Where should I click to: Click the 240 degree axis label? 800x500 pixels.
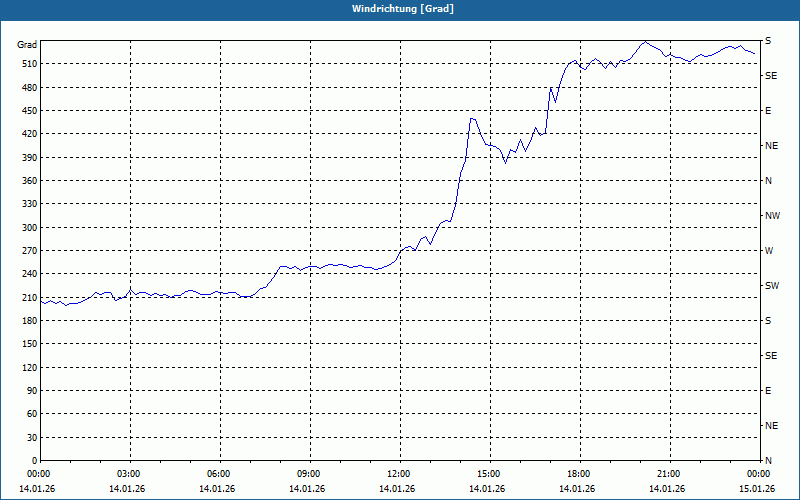[x=30, y=274]
